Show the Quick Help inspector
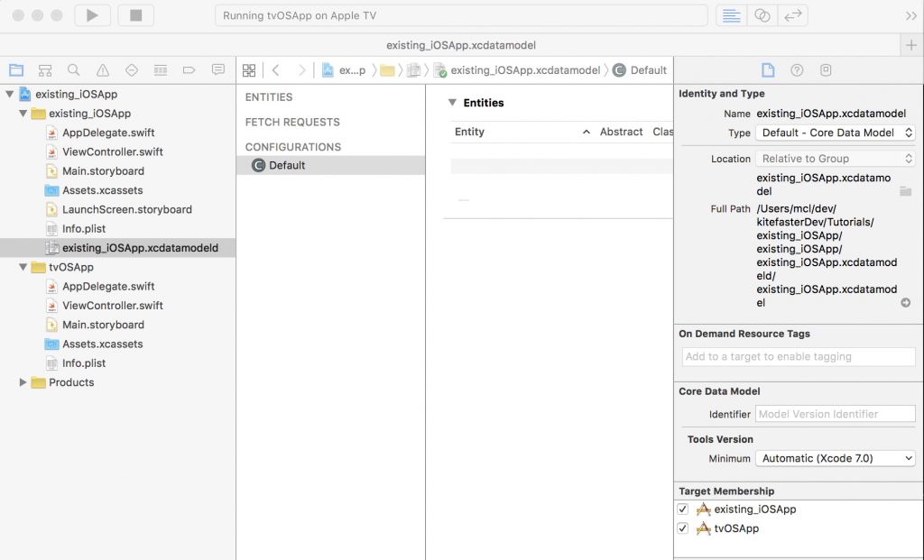The height and width of the screenshot is (560, 924). tap(797, 70)
